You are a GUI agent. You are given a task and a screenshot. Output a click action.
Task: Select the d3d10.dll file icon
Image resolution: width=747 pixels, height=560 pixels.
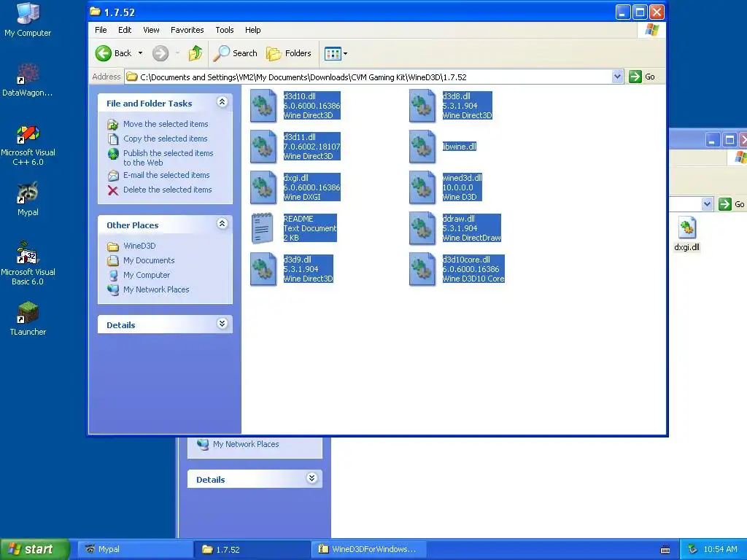click(263, 106)
